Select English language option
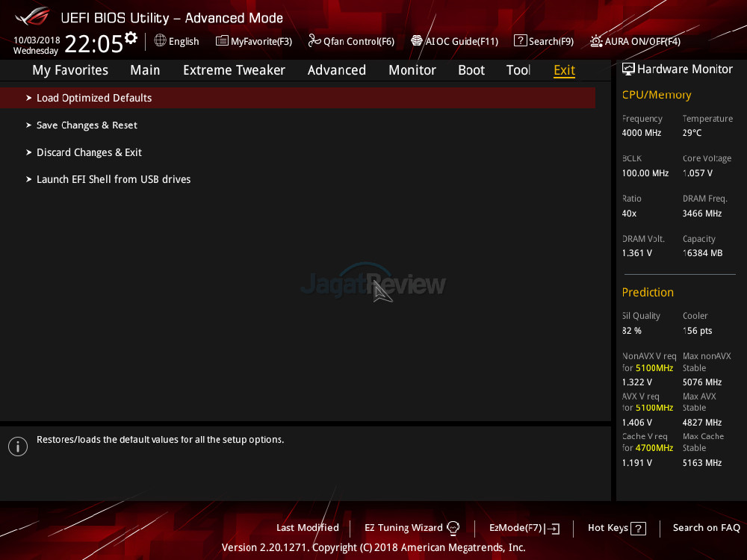Viewport: 747px width, 560px height. click(184, 41)
